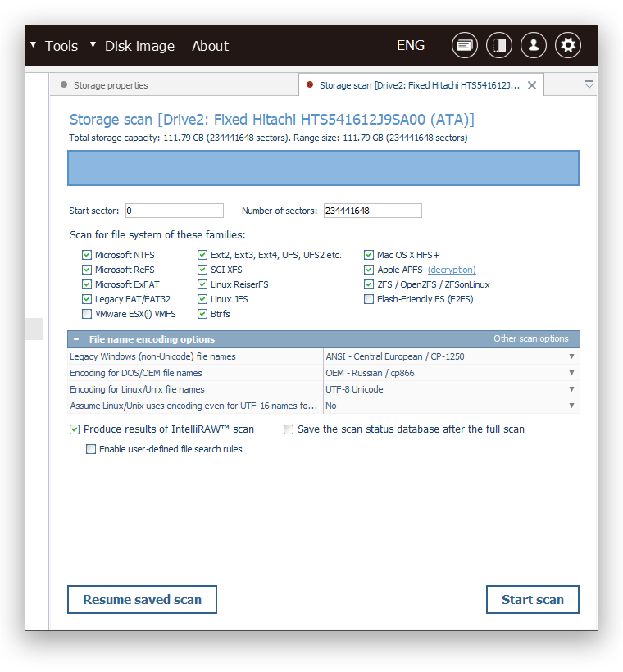Open the tab list dropdown arrow
The image size is (623, 672).
589,84
